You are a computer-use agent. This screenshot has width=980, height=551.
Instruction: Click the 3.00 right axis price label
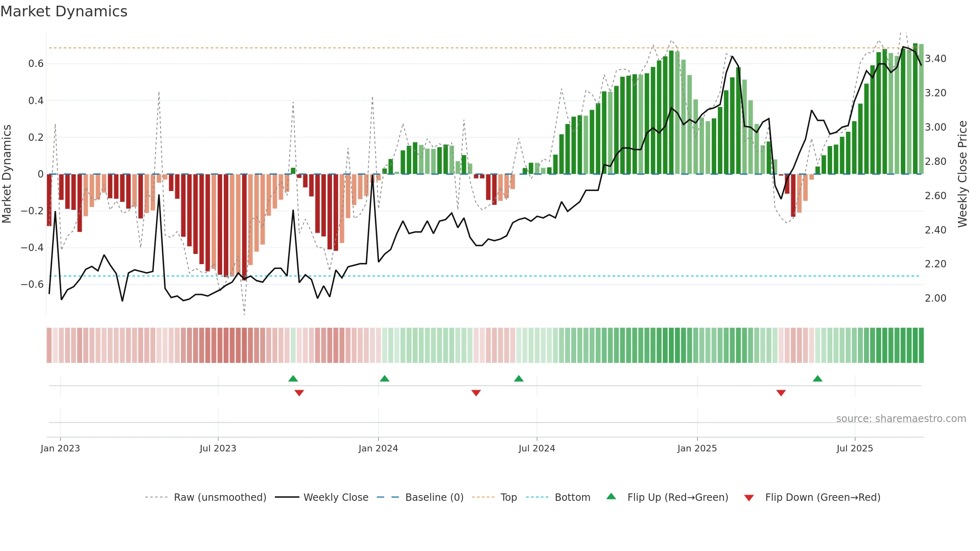point(936,127)
